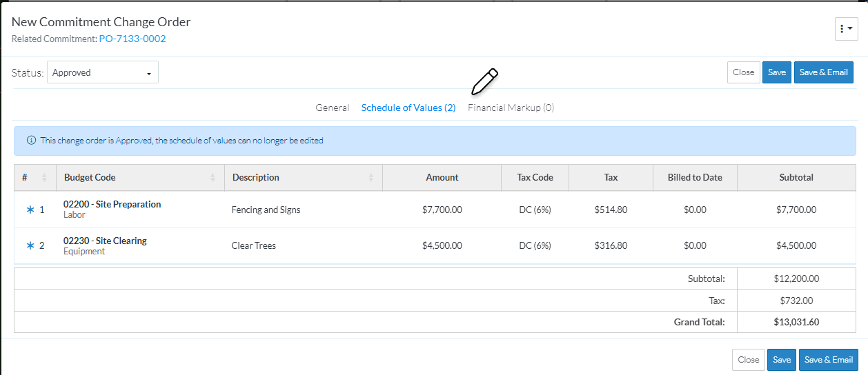Screen dimensions: 868x375
Task: Click the Subtotal column header
Action: tap(796, 177)
